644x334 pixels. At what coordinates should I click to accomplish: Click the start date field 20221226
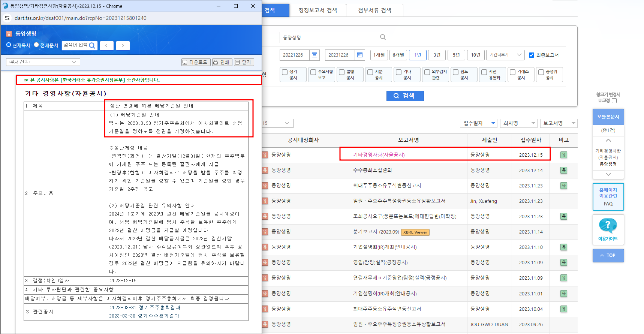pos(295,55)
